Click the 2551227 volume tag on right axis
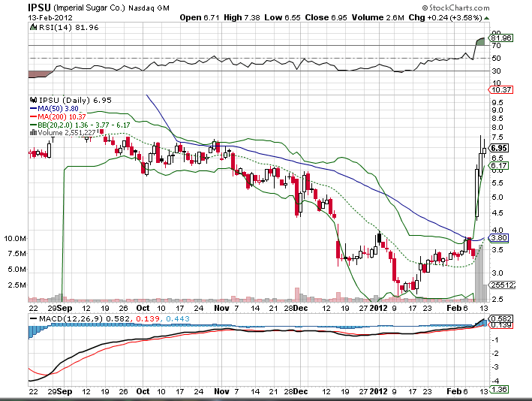The image size is (532, 401). [502, 285]
